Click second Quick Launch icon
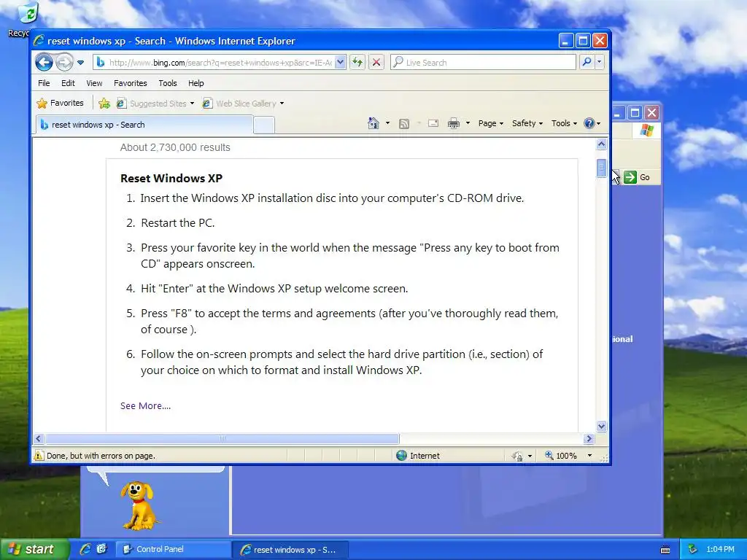Viewport: 747px width, 560px height. click(101, 549)
